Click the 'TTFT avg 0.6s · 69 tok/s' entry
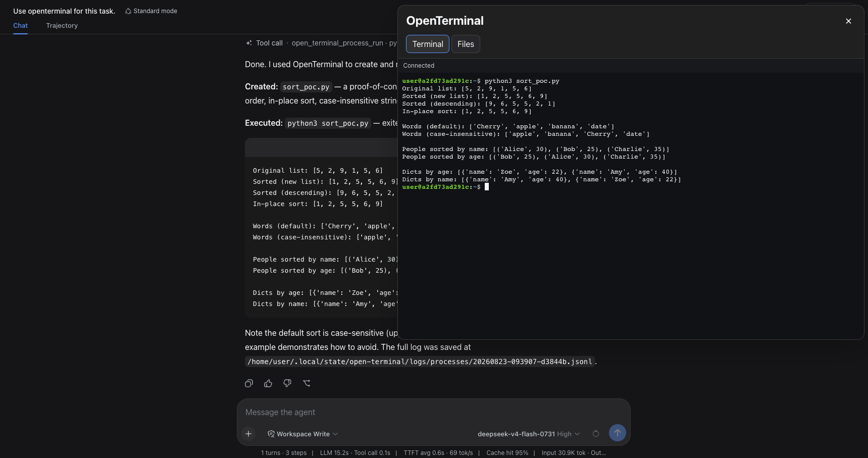 pos(438,453)
